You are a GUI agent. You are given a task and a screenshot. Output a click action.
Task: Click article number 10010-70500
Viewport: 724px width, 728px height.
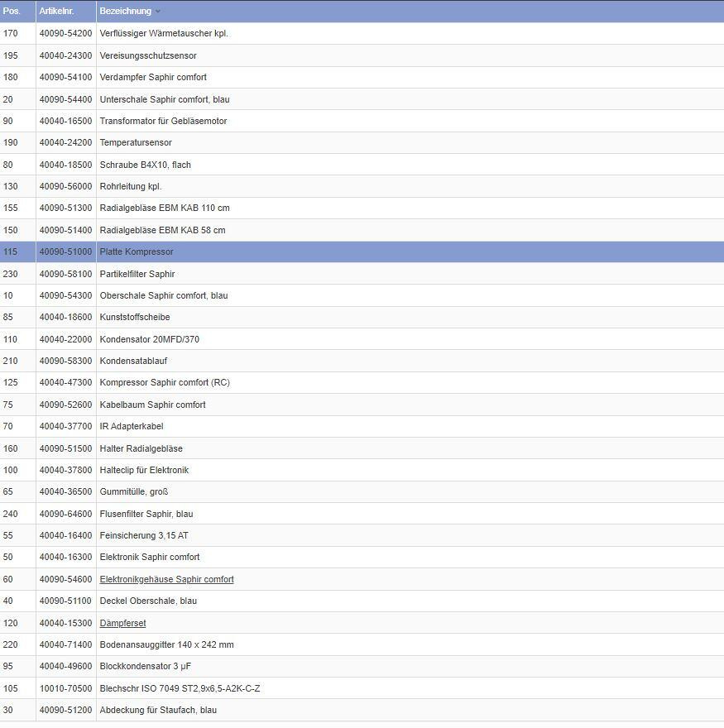coord(65,688)
